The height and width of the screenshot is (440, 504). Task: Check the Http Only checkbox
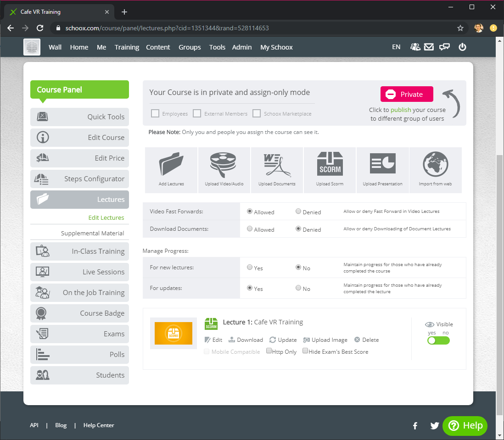[269, 351]
